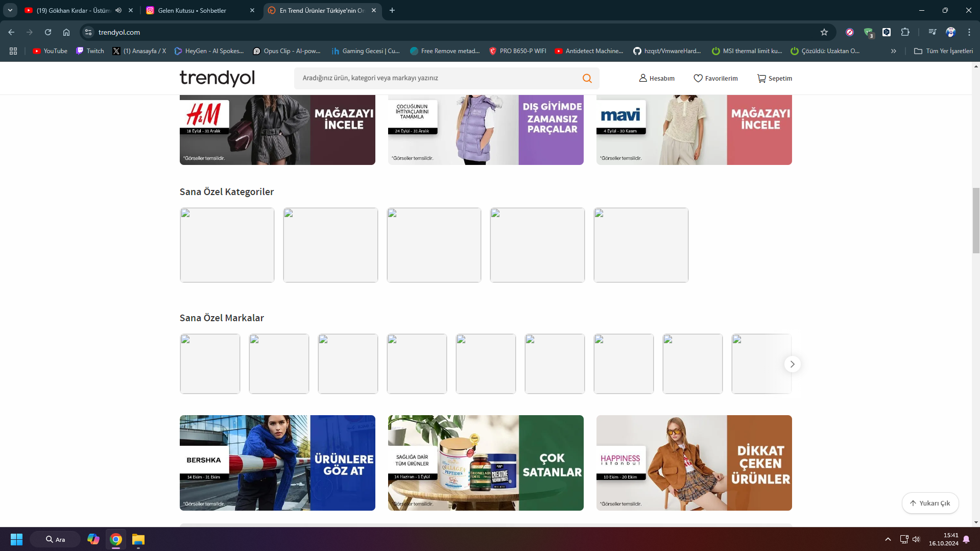This screenshot has height=551, width=980.
Task: Click the Yukarı Çık back-to-top button
Action: pos(930,503)
